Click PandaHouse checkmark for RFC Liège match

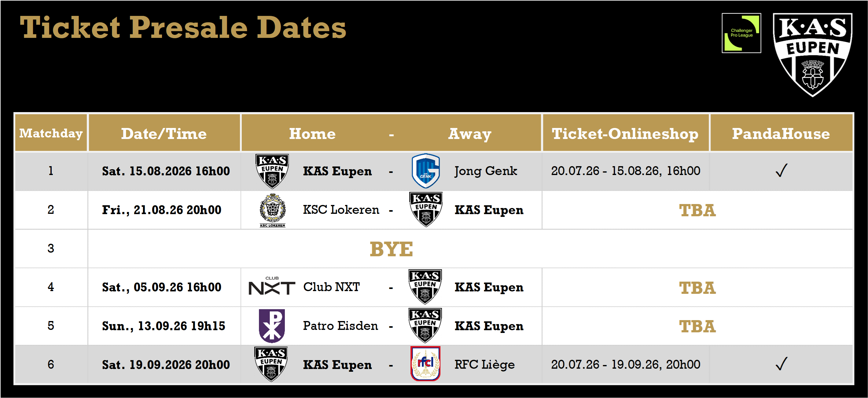click(x=782, y=364)
